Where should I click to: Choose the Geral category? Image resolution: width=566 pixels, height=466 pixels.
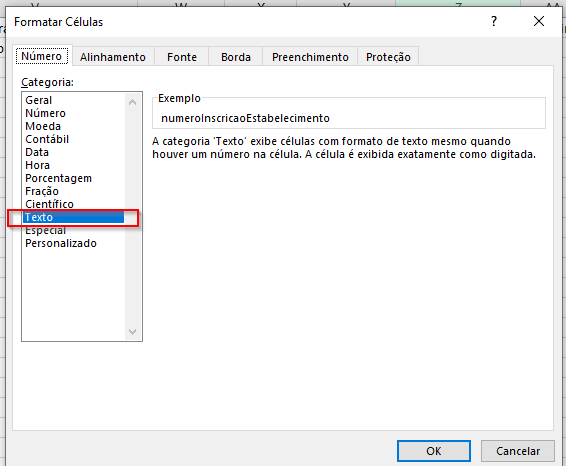pyautogui.click(x=39, y=100)
